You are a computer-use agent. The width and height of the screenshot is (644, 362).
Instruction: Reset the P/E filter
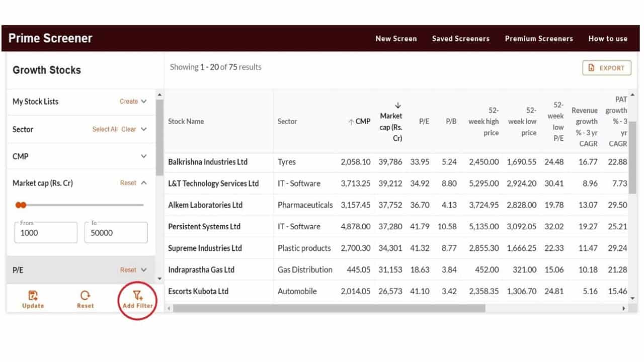tap(128, 270)
